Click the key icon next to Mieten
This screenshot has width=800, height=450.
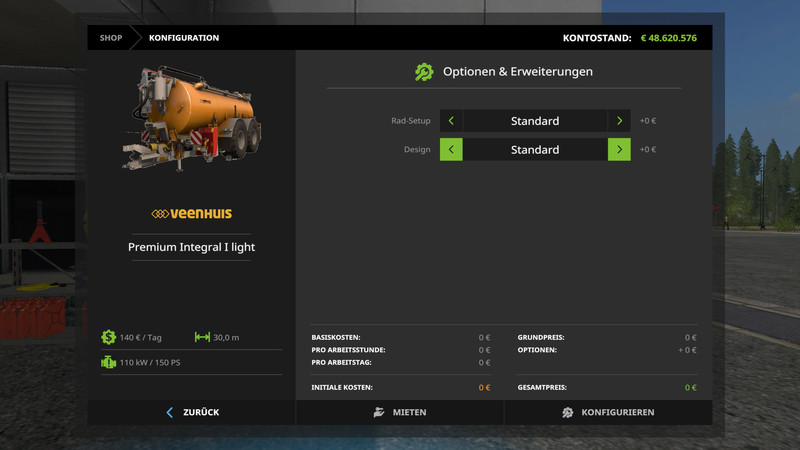[379, 412]
